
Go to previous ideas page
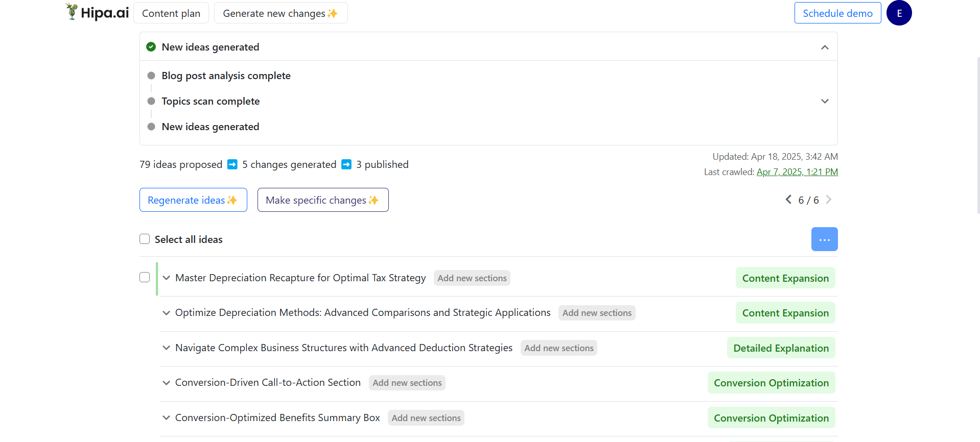pyautogui.click(x=788, y=200)
